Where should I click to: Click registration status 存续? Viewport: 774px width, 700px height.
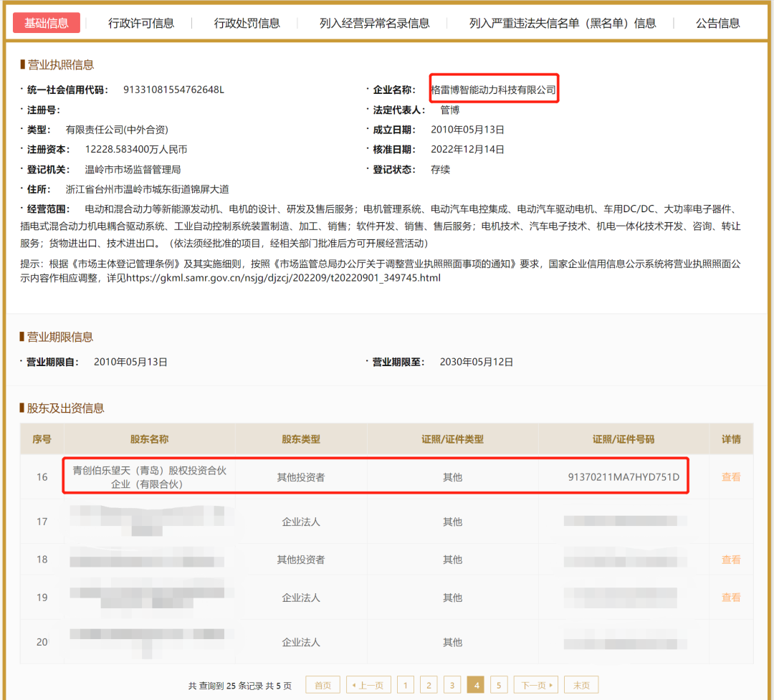440,169
